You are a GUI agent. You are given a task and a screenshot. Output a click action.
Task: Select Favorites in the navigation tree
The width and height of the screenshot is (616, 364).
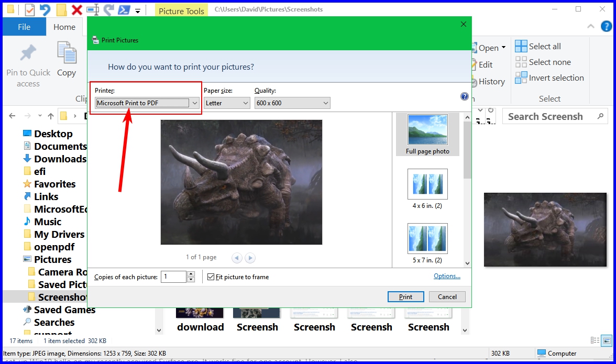click(49, 184)
